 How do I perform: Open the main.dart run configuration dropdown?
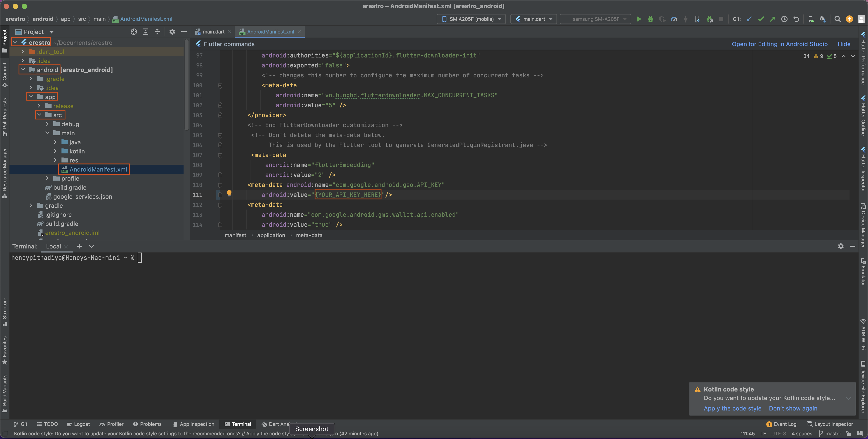point(533,19)
